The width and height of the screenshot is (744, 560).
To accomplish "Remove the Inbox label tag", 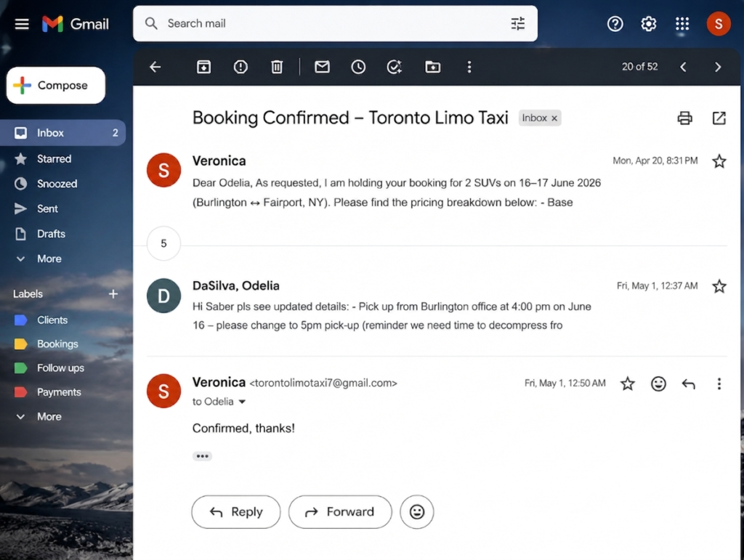I will 554,118.
